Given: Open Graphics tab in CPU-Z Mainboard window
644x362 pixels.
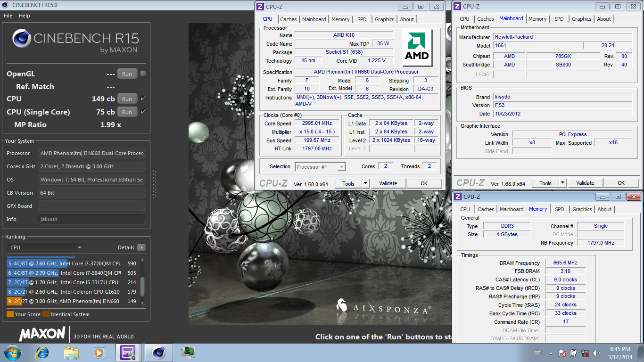Looking at the screenshot, I should pyautogui.click(x=581, y=19).
